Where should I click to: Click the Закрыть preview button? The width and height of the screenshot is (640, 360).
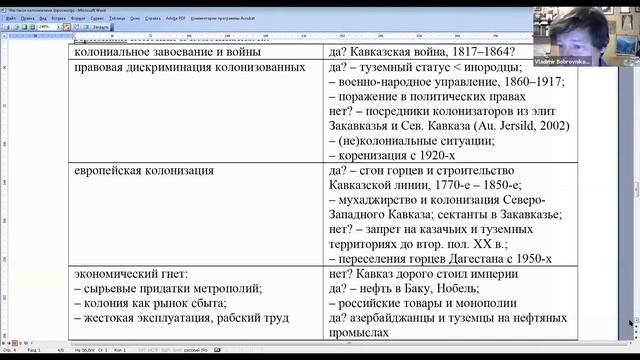pos(100,27)
